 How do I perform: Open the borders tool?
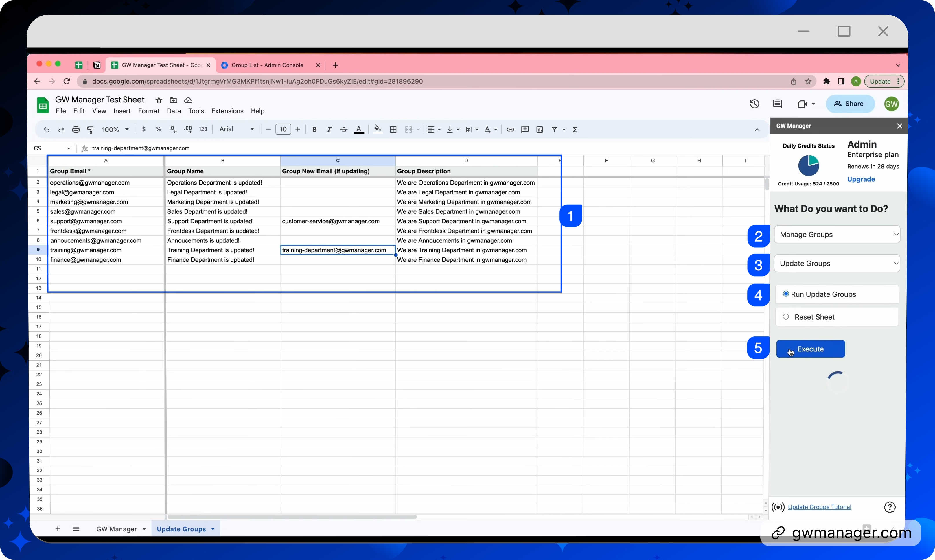(x=393, y=129)
